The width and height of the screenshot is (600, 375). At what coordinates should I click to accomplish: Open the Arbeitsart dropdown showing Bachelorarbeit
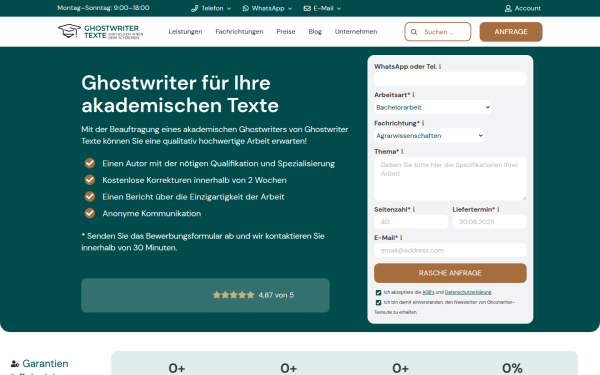click(x=433, y=108)
